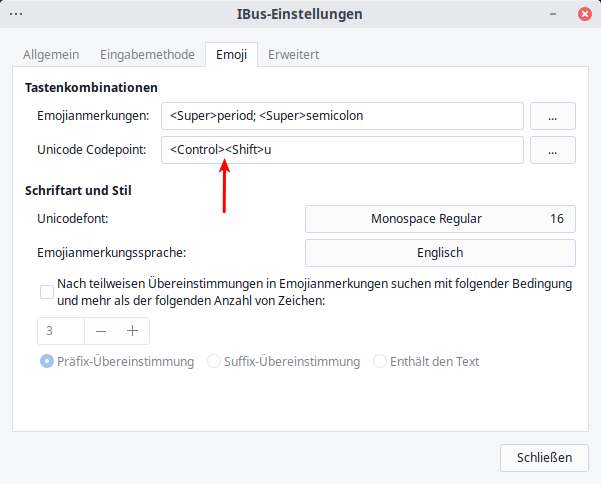Click the Tastenkombinationen heading
601x484 pixels.
click(91, 88)
